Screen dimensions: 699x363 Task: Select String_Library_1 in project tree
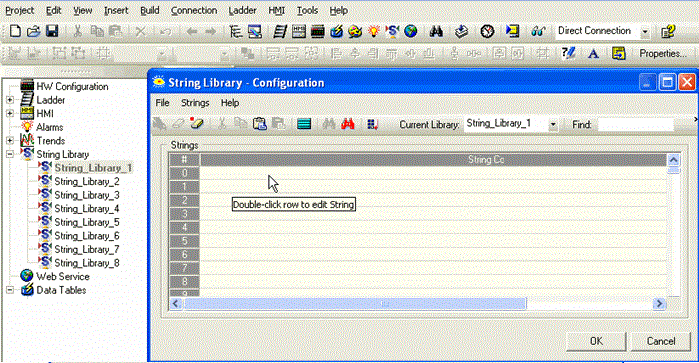coord(93,168)
